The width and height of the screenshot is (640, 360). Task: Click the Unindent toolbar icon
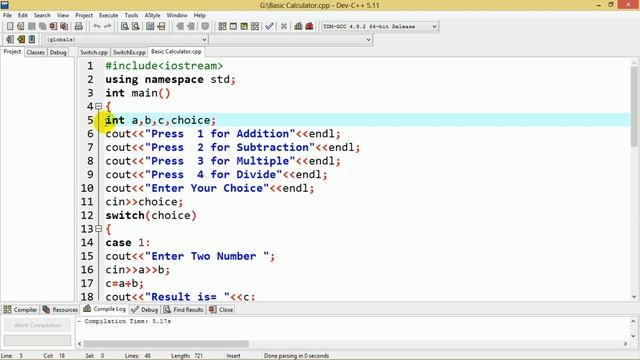click(191, 26)
